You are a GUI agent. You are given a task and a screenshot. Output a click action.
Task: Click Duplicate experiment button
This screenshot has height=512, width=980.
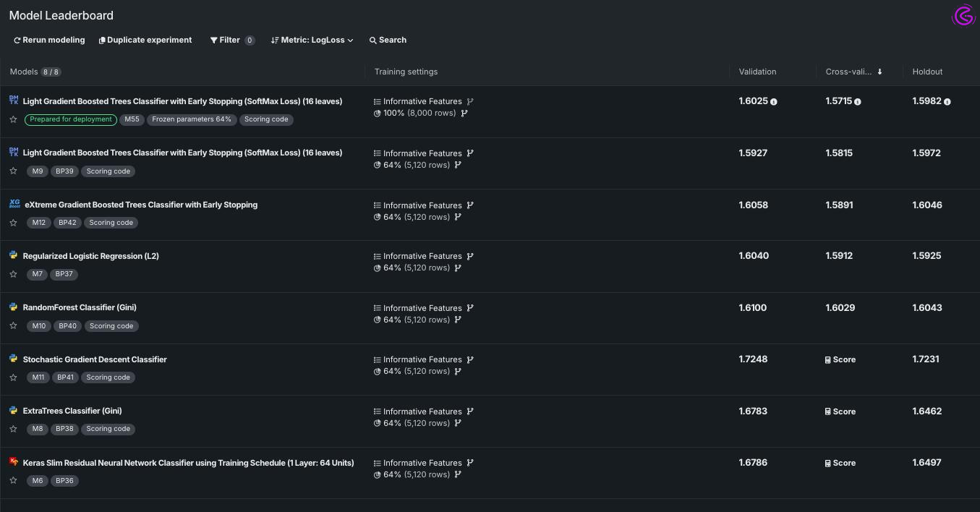click(x=145, y=40)
